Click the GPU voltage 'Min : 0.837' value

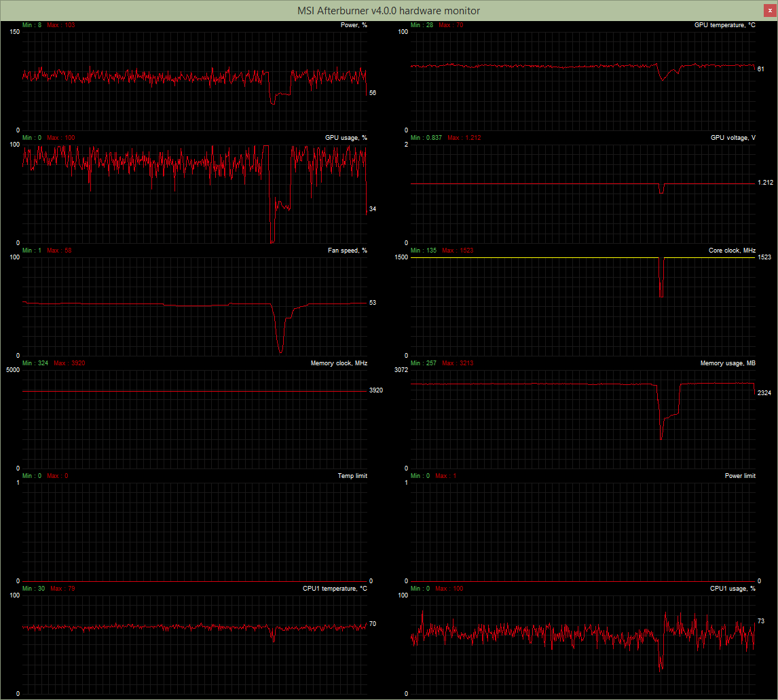tap(426, 137)
